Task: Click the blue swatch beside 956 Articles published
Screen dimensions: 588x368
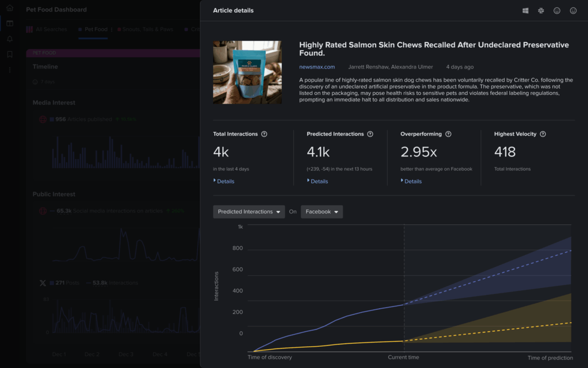Action: (x=52, y=120)
